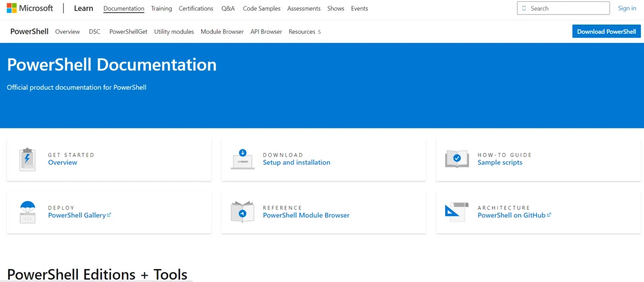Expand the Resources dropdown menu
The width and height of the screenshot is (644, 282).
(305, 32)
